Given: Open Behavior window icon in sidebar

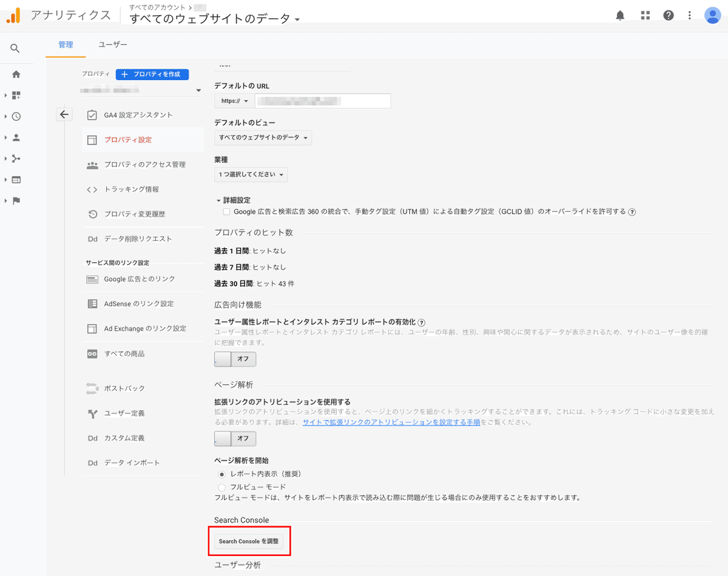Looking at the screenshot, I should coord(16,180).
